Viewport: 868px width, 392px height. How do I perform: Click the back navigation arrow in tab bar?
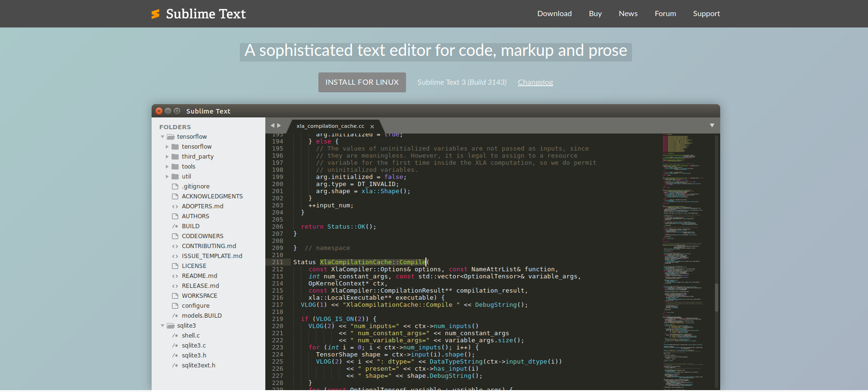[x=272, y=125]
